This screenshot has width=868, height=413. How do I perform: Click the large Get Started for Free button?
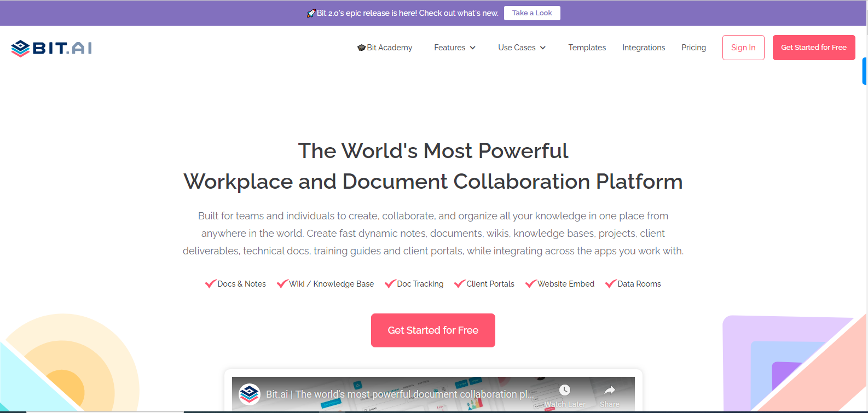(x=433, y=330)
